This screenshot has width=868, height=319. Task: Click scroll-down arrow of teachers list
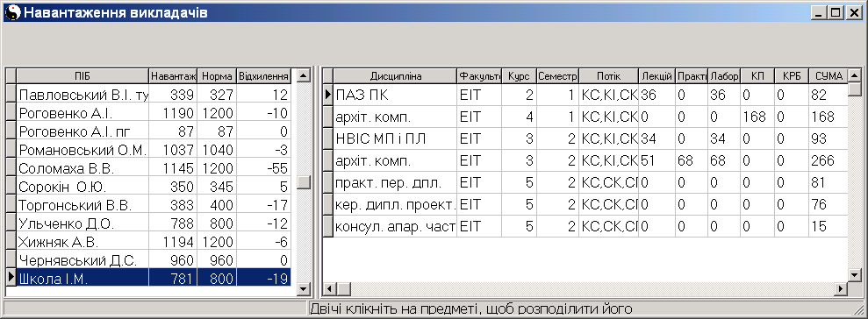click(x=304, y=288)
